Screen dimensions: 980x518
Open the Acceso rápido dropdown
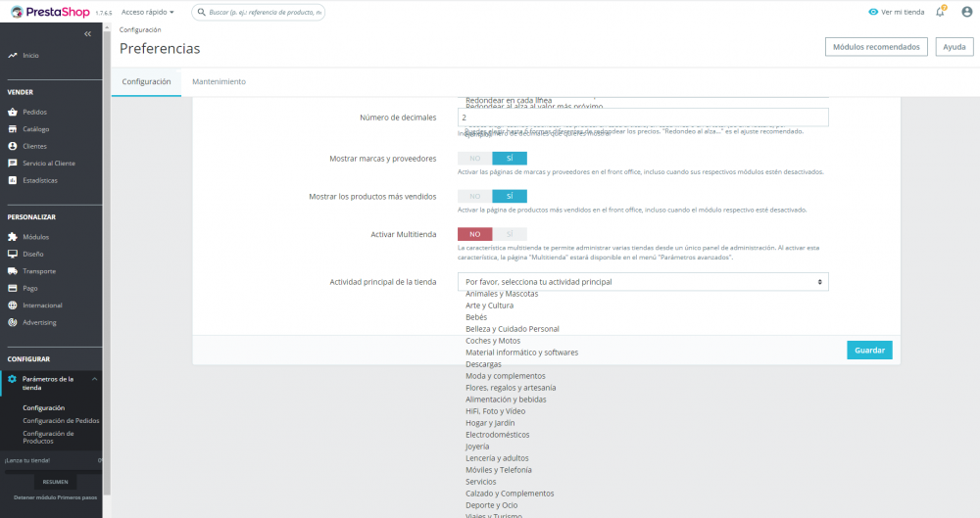tap(148, 12)
